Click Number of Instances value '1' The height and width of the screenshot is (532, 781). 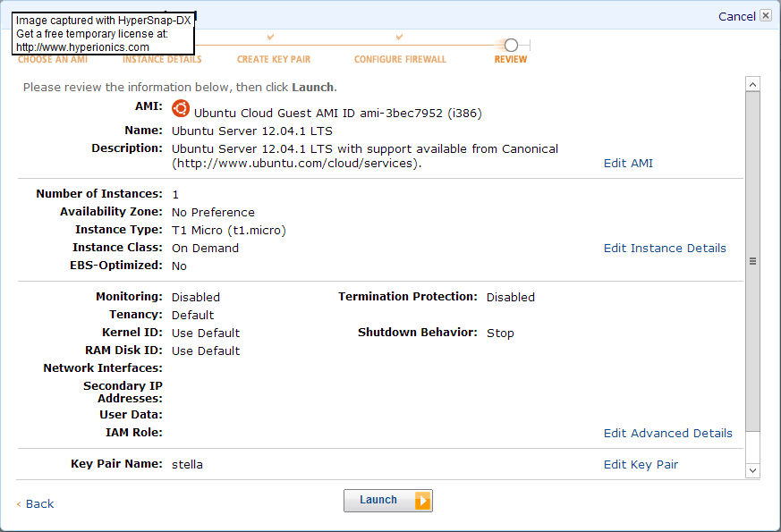(x=175, y=195)
